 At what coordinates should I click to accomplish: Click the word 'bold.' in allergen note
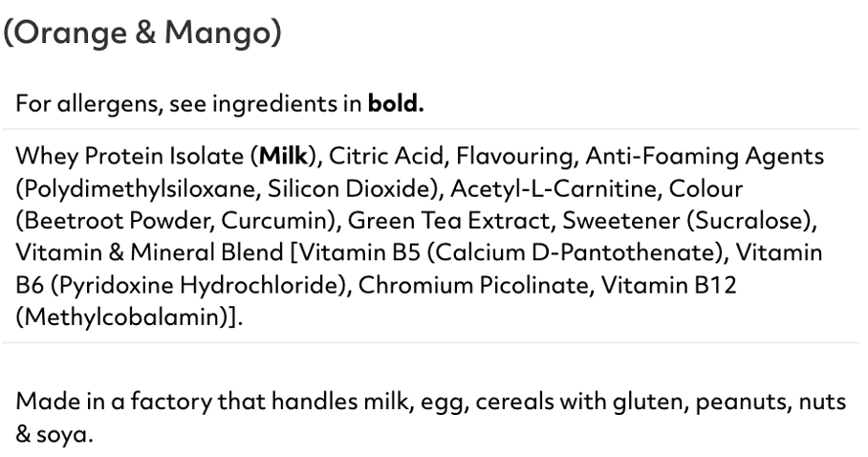coord(396,103)
